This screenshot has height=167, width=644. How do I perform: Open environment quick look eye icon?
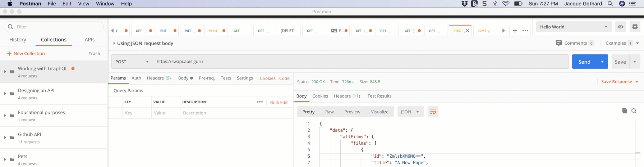[x=621, y=27]
